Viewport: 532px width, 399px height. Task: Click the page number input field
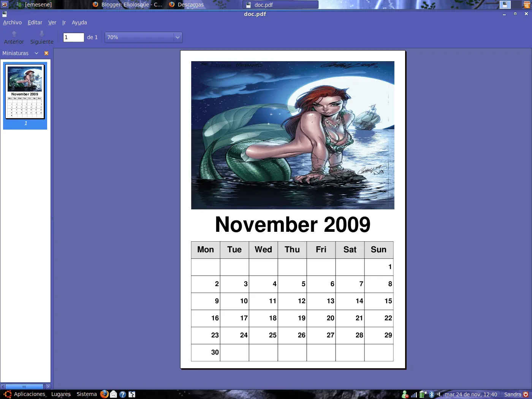pos(73,37)
